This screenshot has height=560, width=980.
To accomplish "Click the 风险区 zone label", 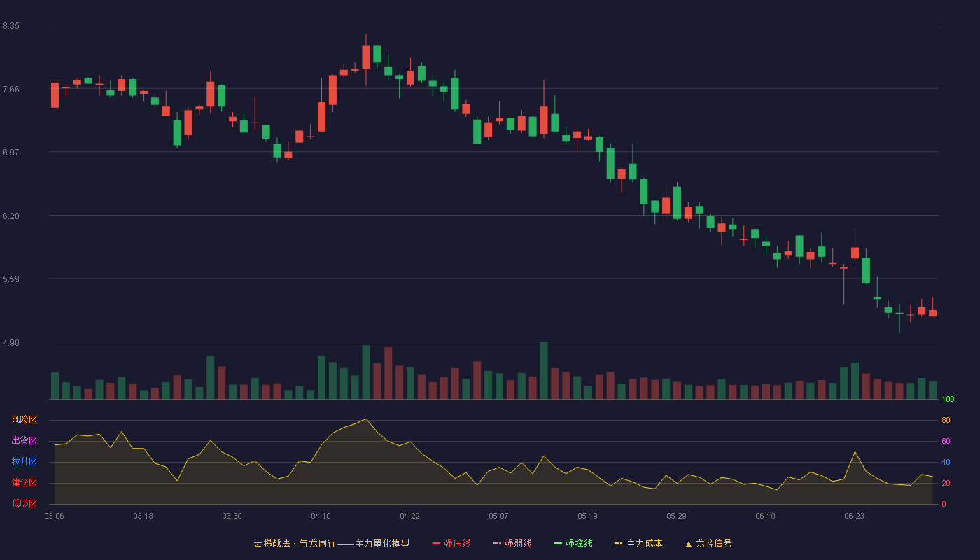I will point(24,420).
